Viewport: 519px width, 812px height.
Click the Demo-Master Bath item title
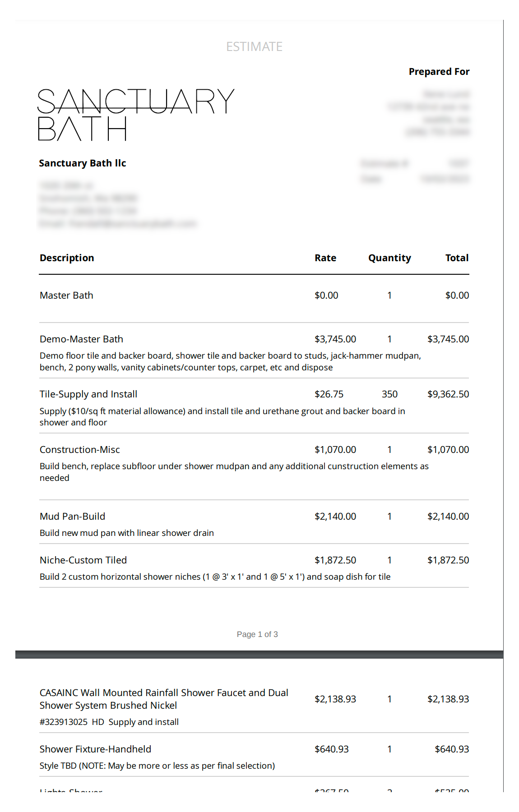(81, 339)
